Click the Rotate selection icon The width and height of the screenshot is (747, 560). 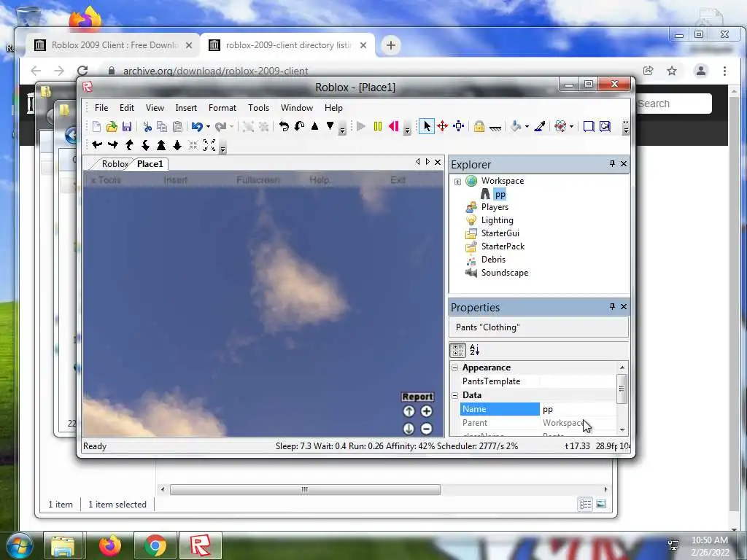284,126
